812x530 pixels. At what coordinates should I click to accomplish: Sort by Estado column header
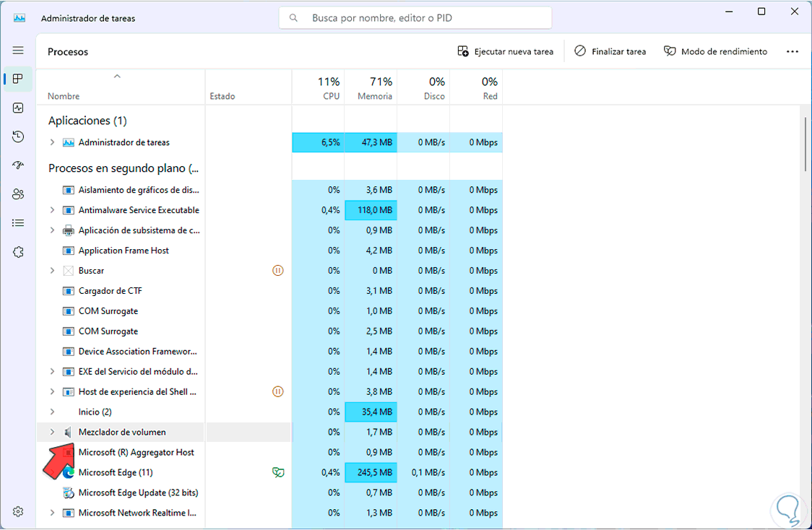249,87
